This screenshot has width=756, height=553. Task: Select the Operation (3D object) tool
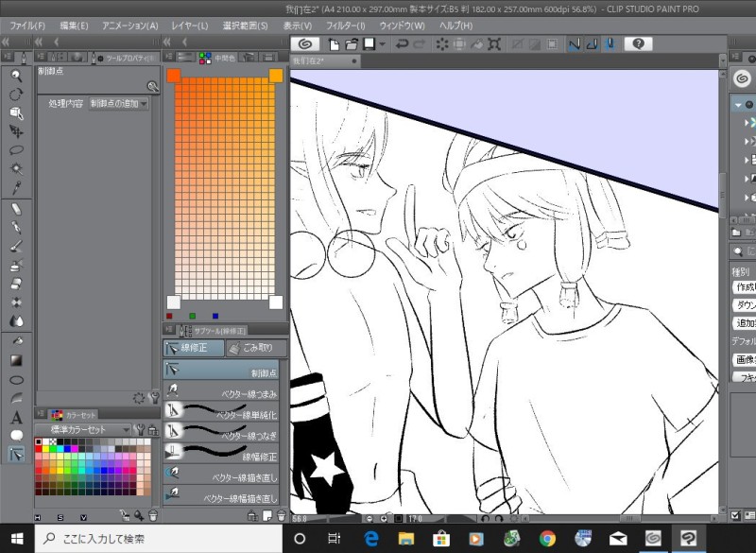point(16,112)
